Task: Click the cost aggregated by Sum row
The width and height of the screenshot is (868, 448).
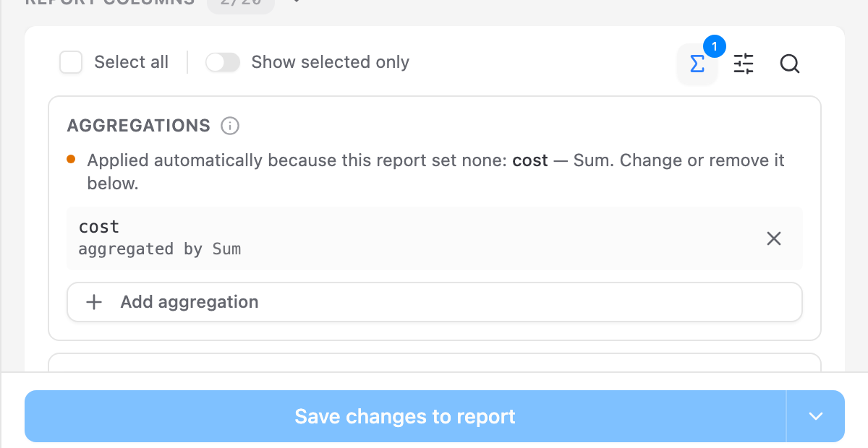Action: [x=435, y=238]
